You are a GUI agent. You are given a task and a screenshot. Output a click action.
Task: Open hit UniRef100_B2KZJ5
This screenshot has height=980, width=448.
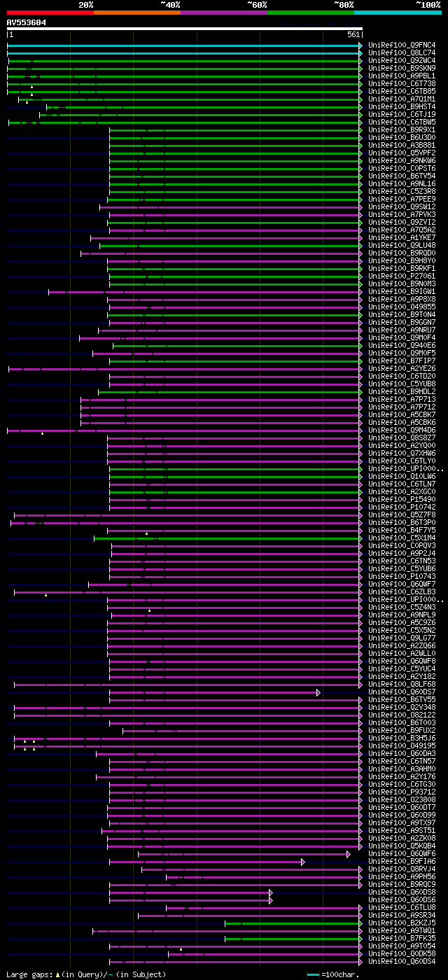(x=402, y=923)
